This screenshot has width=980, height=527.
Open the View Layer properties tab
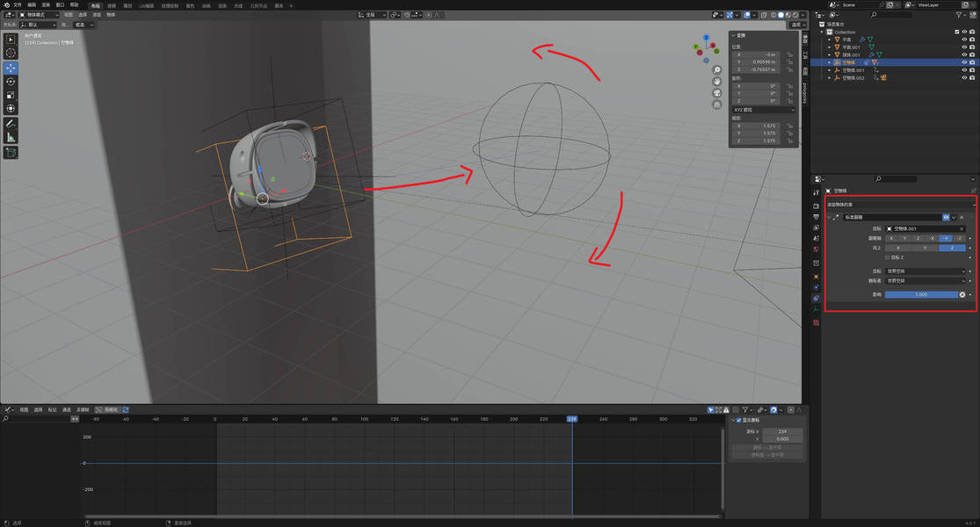(x=816, y=227)
